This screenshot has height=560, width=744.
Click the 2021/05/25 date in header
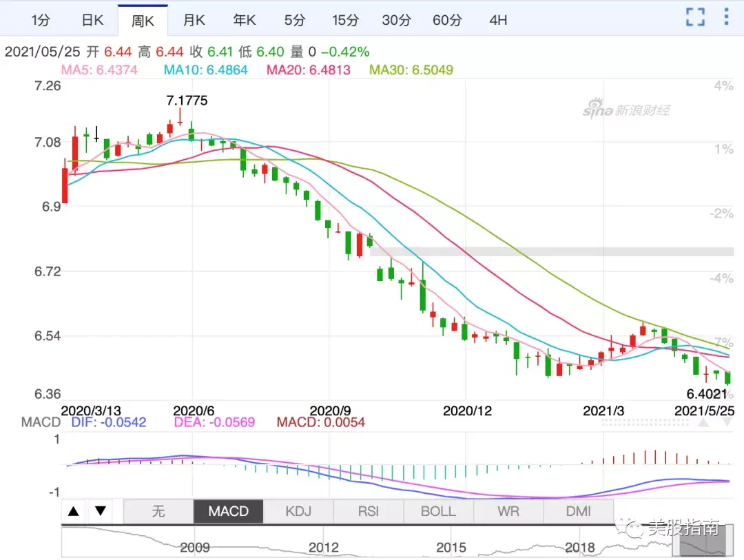pyautogui.click(x=42, y=52)
